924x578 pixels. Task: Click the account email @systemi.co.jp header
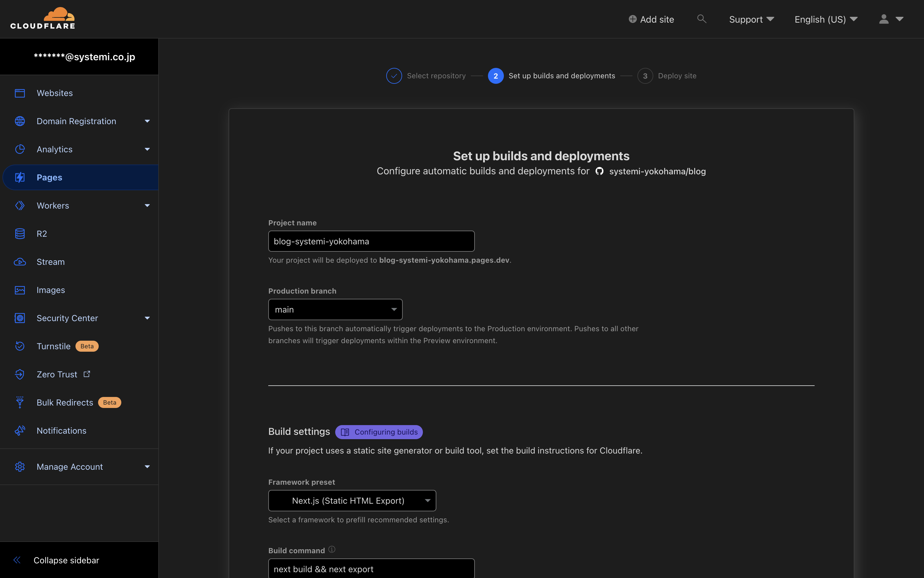(84, 57)
